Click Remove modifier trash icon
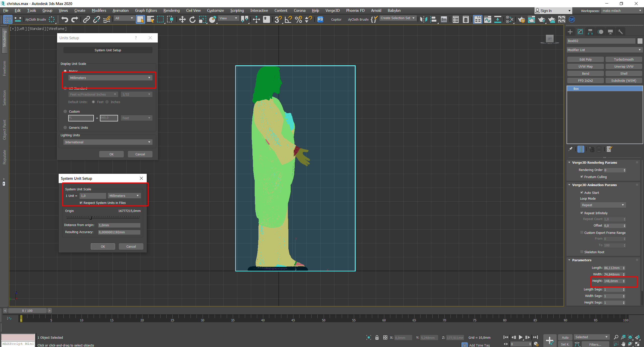 599,149
